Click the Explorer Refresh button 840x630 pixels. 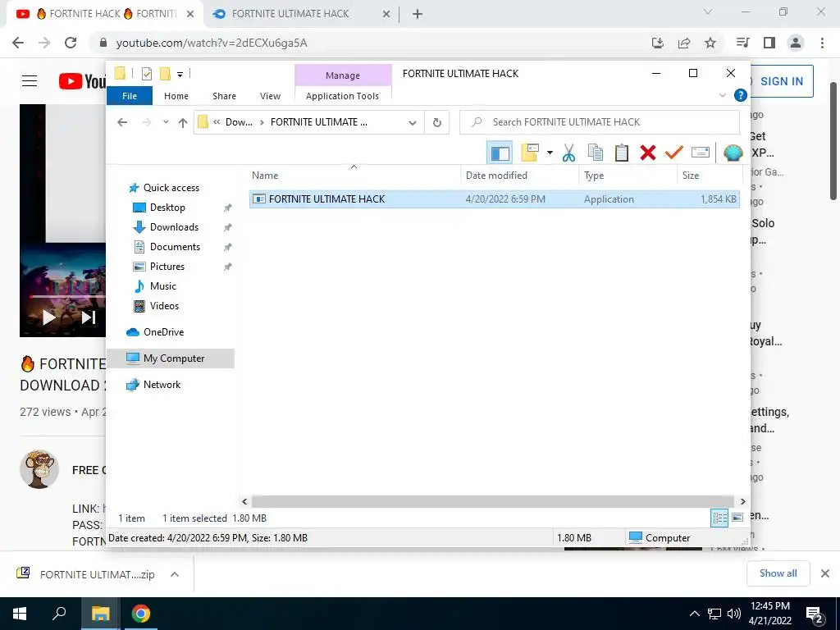(x=436, y=122)
